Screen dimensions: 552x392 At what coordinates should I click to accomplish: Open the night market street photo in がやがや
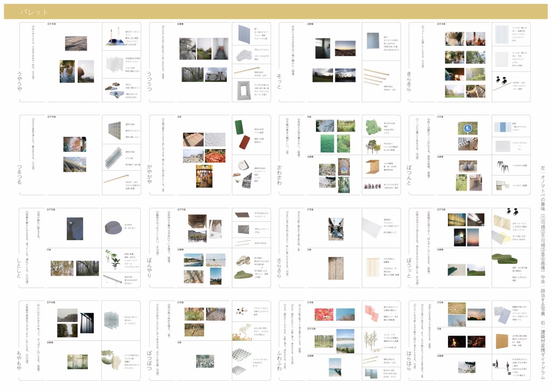pyautogui.click(x=205, y=176)
